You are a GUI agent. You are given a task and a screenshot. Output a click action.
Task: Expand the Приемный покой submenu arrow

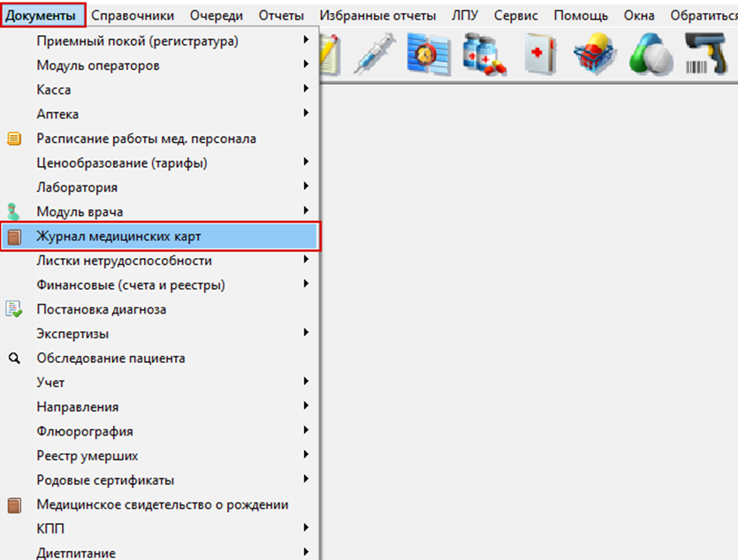306,40
